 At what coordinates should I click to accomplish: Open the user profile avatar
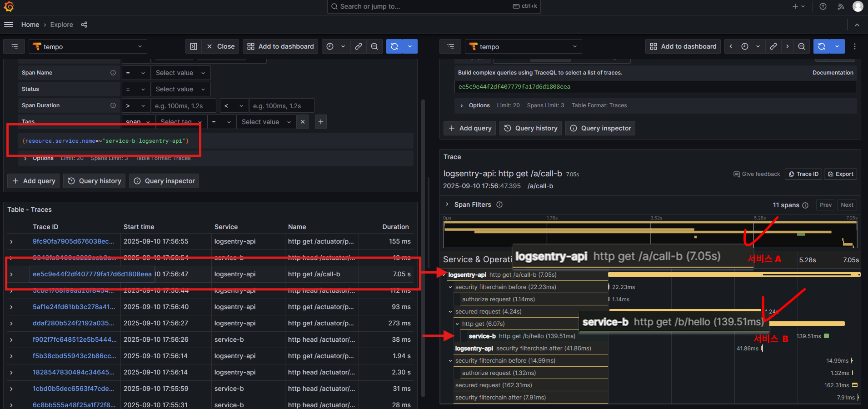pos(858,6)
